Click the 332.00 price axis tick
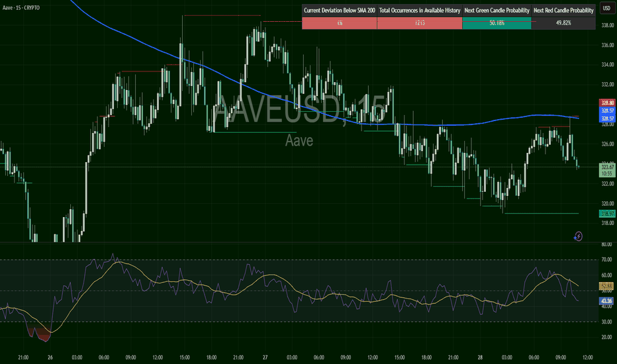The width and height of the screenshot is (617, 364). (607, 85)
